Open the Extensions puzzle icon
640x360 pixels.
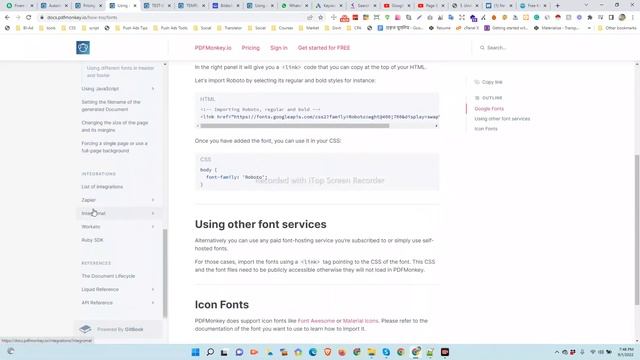(x=590, y=18)
